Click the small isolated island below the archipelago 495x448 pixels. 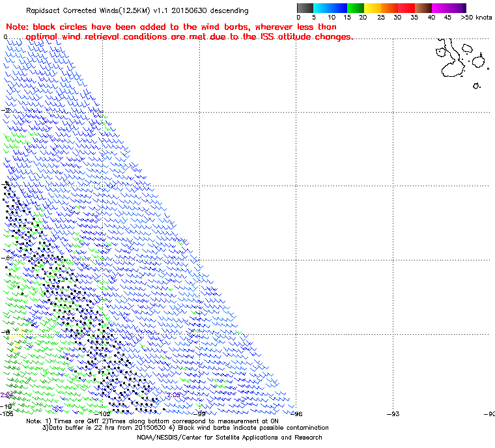pos(476,86)
